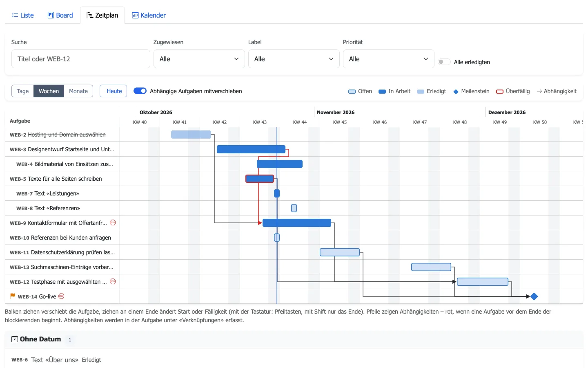Click the small WEB-8 Text «Referenzen» bar

(x=294, y=208)
